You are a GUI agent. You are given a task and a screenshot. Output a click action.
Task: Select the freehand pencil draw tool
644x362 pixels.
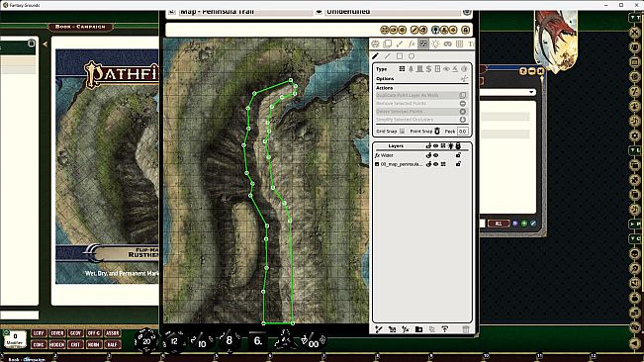[375, 56]
